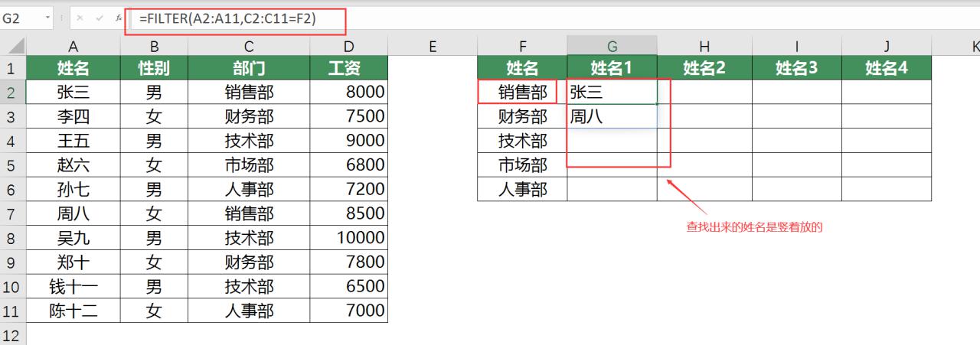Click the 工资 header cell

point(349,68)
